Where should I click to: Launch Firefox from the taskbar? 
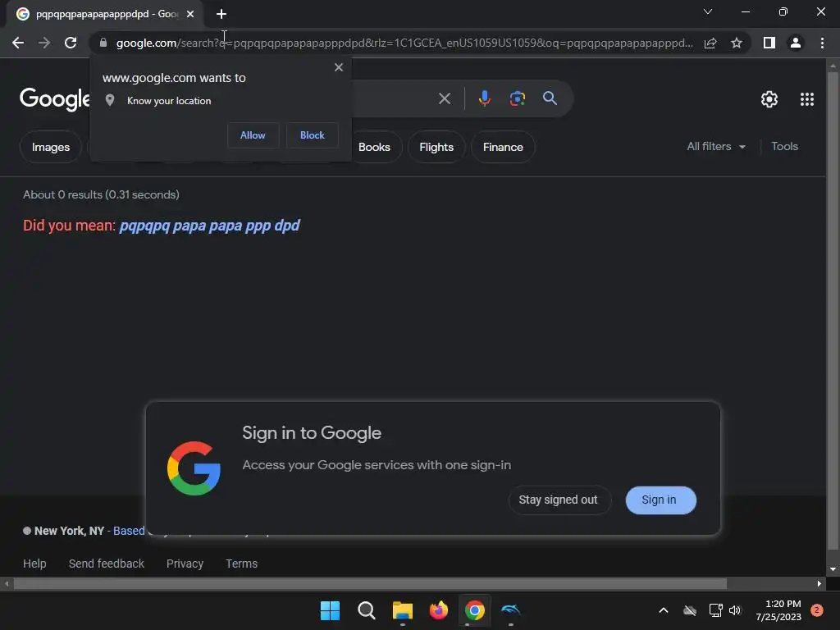click(439, 610)
